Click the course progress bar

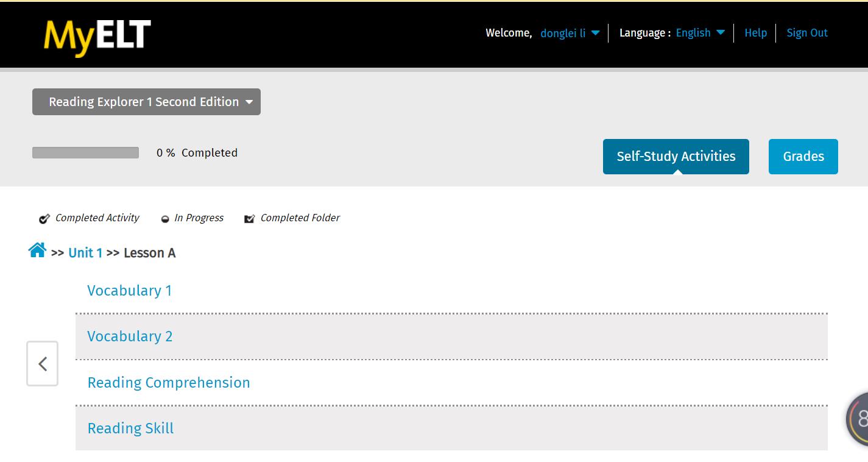[x=85, y=153]
